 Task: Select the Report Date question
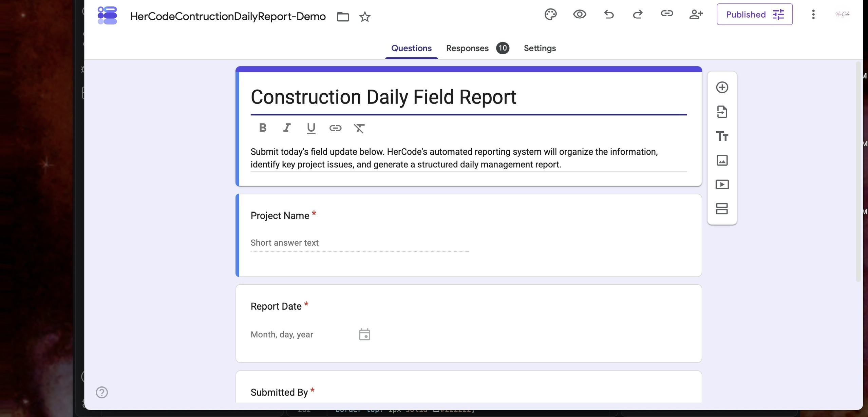click(x=468, y=323)
